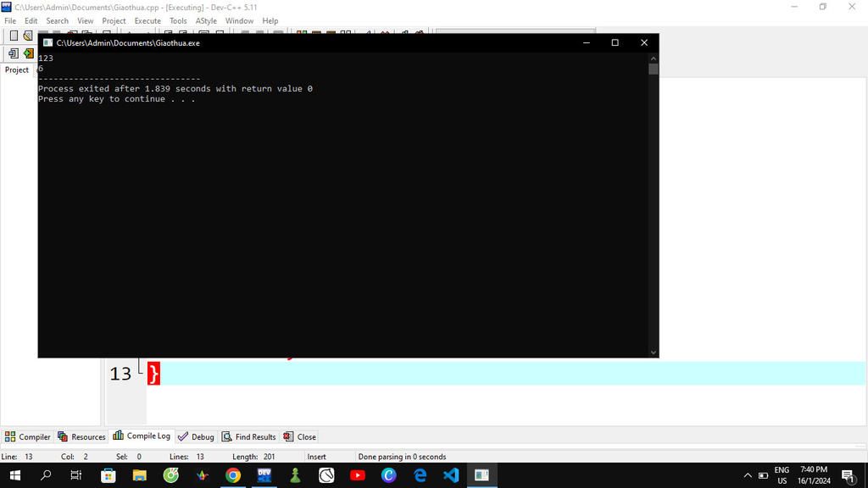Click the battery tray icon
The width and height of the screenshot is (868, 488).
tap(764, 475)
